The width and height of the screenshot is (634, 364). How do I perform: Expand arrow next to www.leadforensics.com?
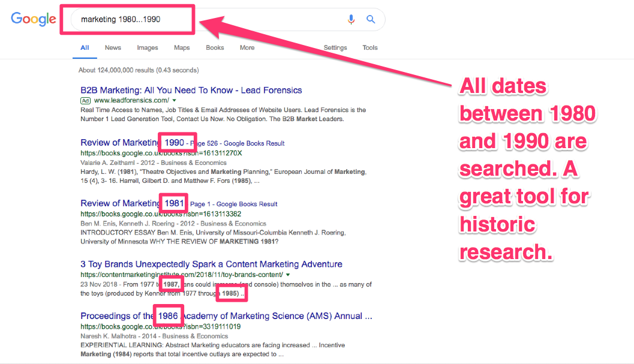click(175, 100)
